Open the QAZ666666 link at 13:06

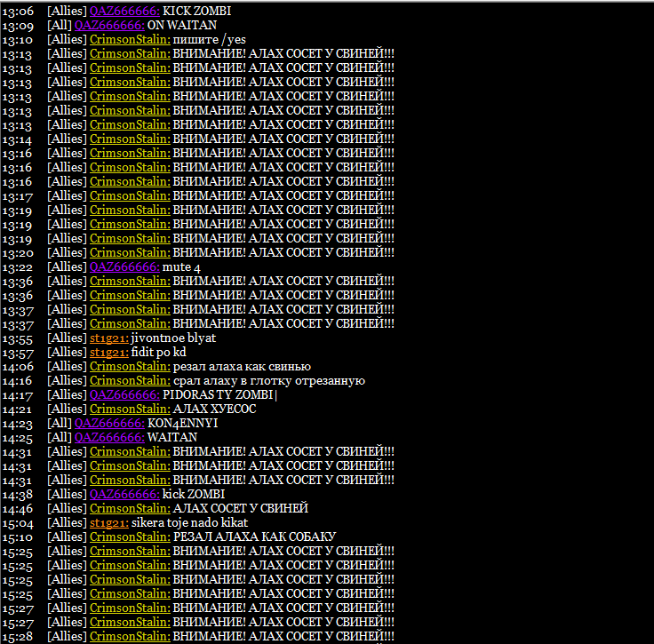[x=124, y=12]
